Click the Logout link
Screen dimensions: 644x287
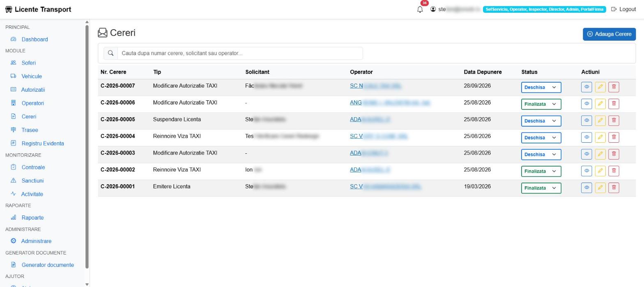coord(623,9)
